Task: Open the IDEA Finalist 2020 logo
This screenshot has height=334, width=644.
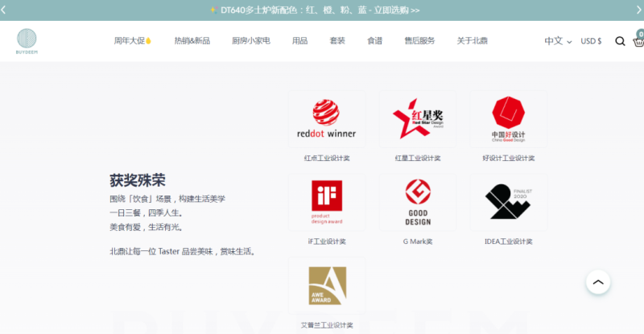Action: pos(508,203)
